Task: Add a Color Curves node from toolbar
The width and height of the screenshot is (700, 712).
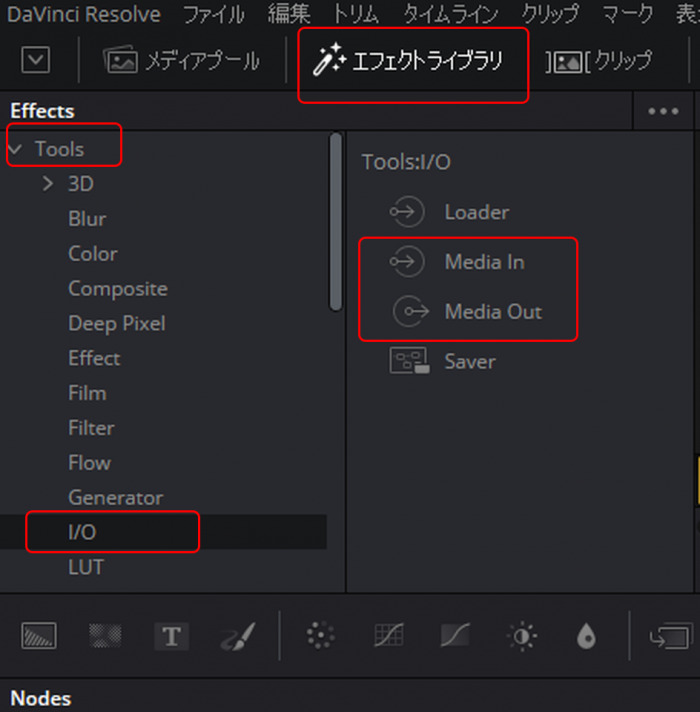Action: [x=389, y=635]
